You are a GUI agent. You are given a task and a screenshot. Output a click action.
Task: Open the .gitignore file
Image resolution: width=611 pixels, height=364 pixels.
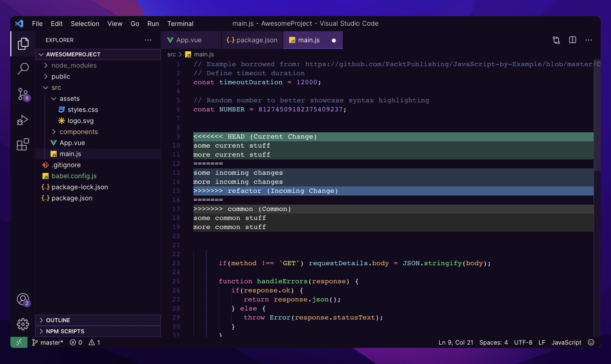[98, 165]
